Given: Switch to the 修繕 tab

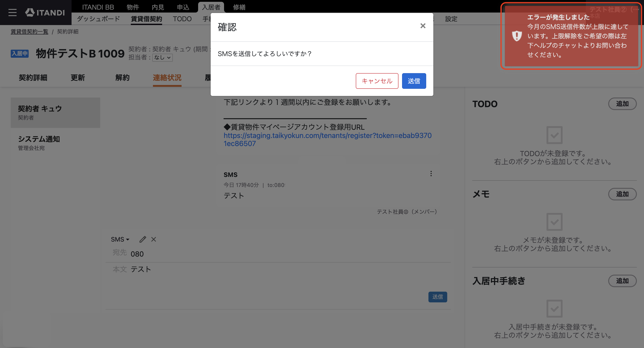Looking at the screenshot, I should point(239,7).
